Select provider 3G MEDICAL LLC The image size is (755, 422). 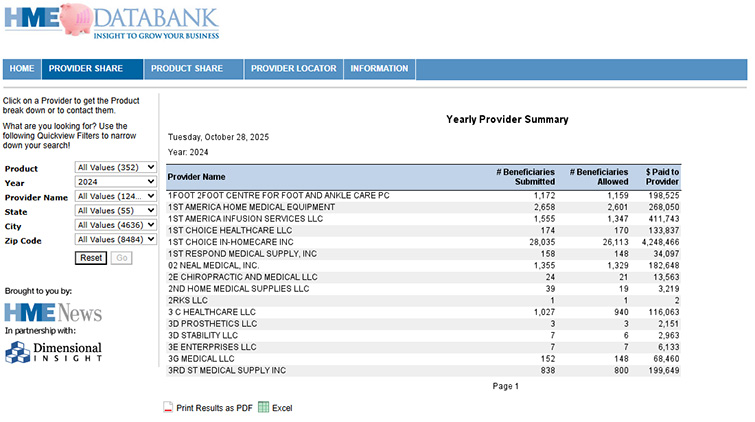(x=201, y=358)
